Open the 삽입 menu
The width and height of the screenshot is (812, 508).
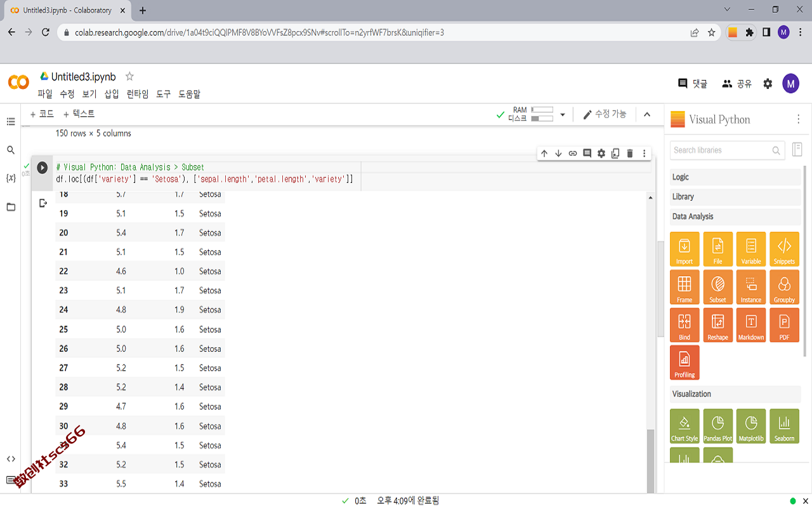tap(112, 94)
